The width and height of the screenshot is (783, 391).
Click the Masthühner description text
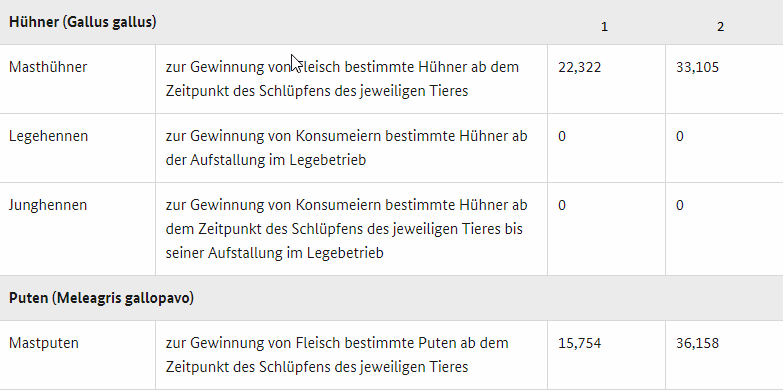point(343,79)
